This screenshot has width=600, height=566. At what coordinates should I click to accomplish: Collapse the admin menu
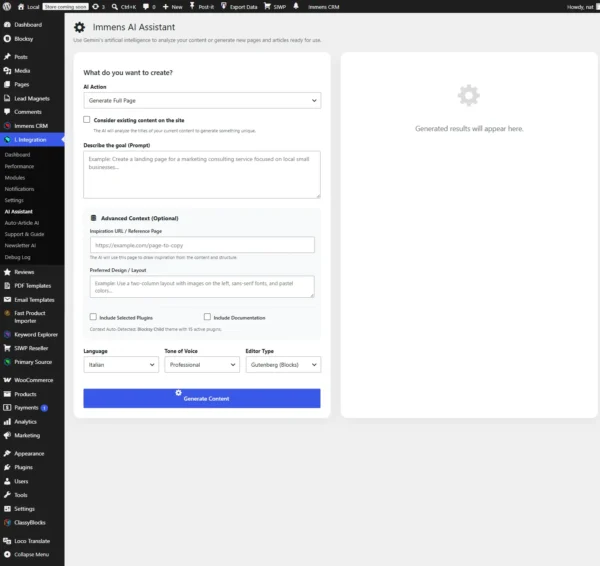click(x=32, y=554)
